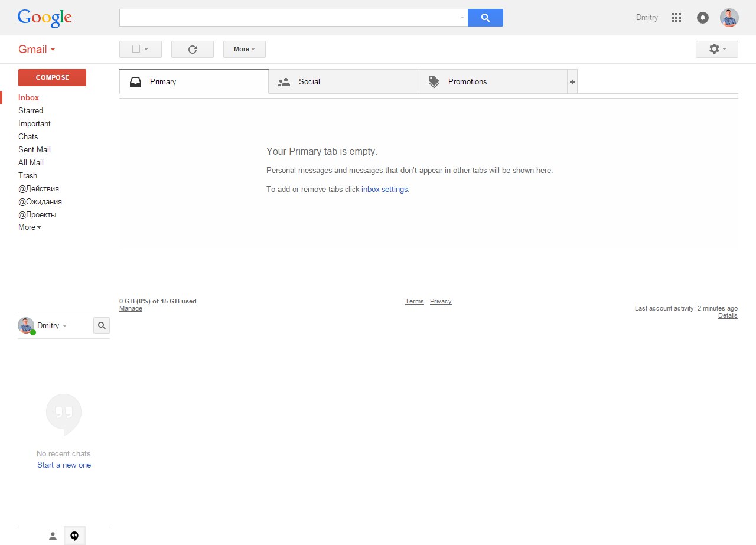
Task: Click the blue search magnifier button
Action: pyautogui.click(x=485, y=18)
